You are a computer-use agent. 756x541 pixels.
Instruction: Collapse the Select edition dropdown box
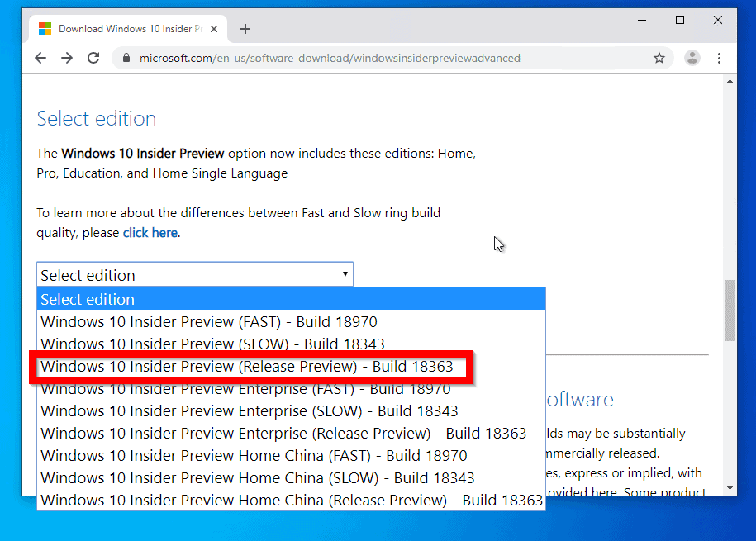point(195,274)
